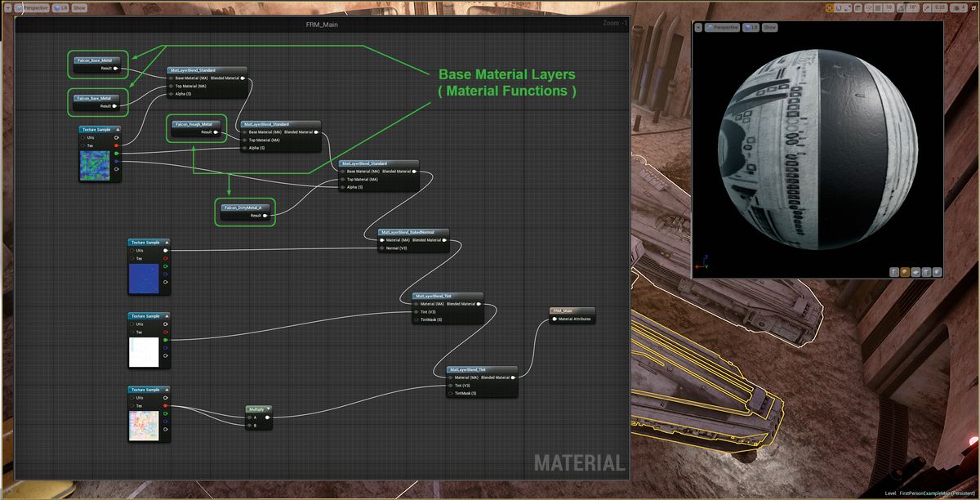Open the Lit view mode menu in main viewport

tap(58, 7)
